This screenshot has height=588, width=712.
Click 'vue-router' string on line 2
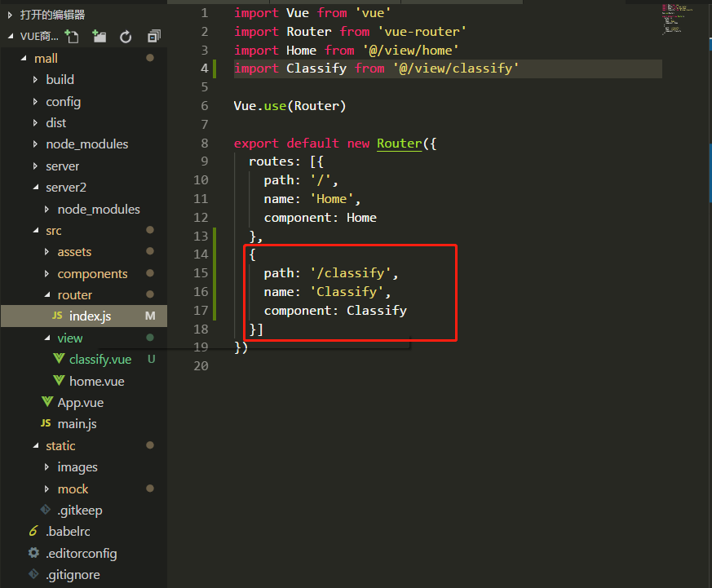[422, 31]
